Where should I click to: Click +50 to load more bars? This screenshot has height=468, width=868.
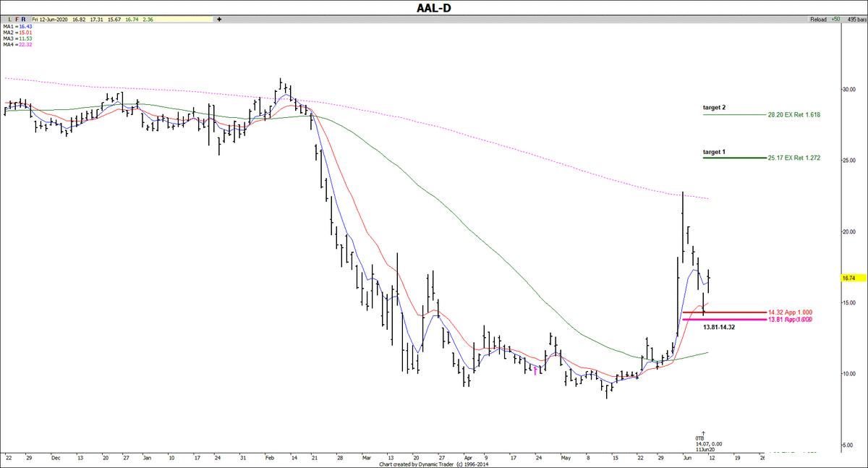837,20
